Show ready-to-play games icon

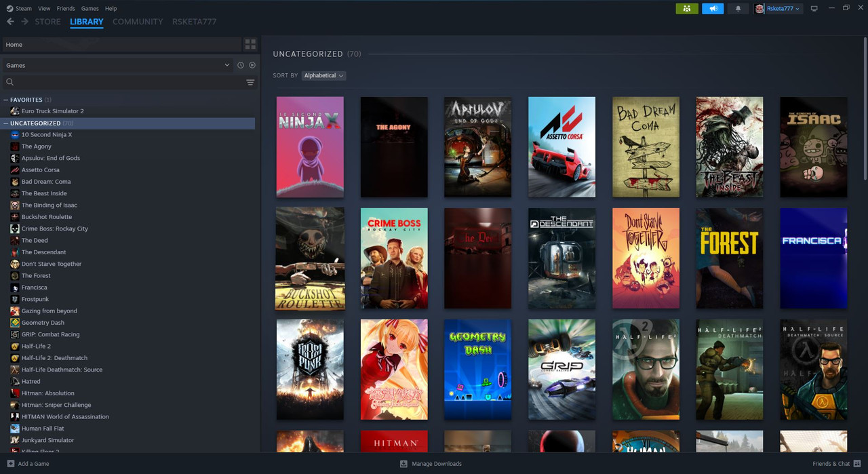point(252,65)
